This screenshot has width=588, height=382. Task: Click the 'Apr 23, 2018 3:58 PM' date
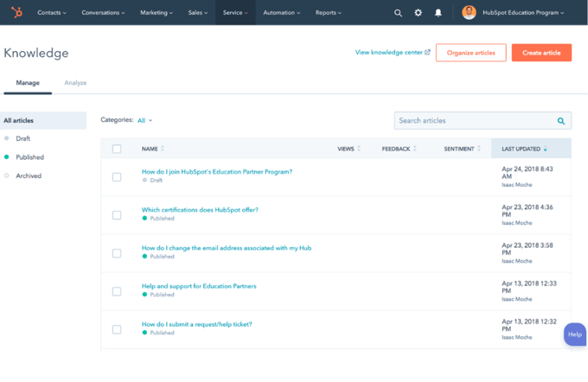point(527,249)
